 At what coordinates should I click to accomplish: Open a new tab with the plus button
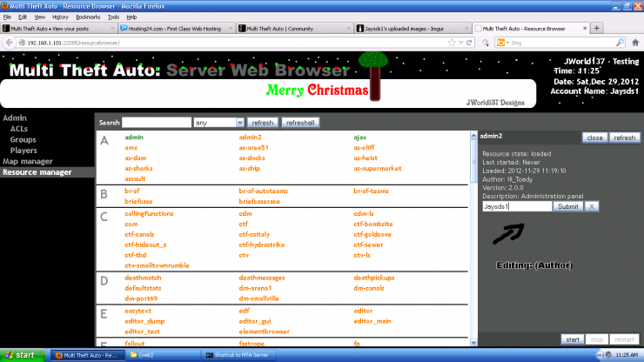[597, 29]
